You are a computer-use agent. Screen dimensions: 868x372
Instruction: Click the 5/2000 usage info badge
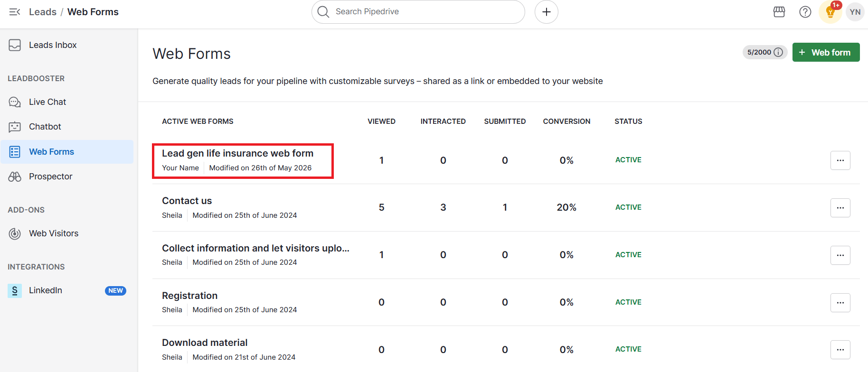pyautogui.click(x=765, y=52)
